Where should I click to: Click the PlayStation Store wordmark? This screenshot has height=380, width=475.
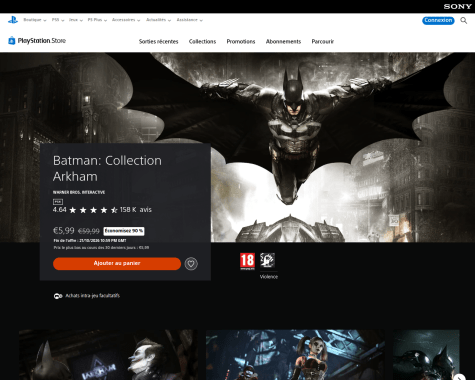coord(42,41)
